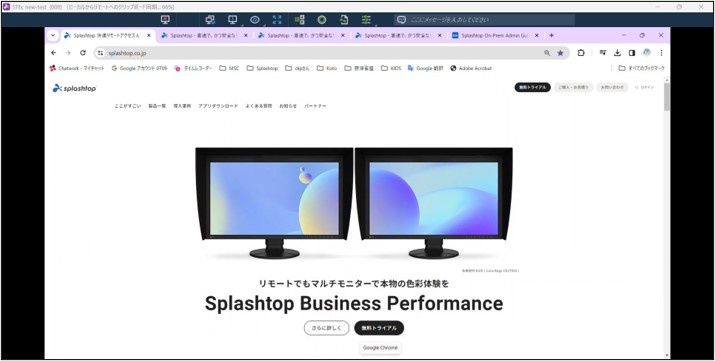Image resolution: width=715 pixels, height=361 pixels.
Task: Open the dipさん bookmark folder
Action: pos(297,68)
